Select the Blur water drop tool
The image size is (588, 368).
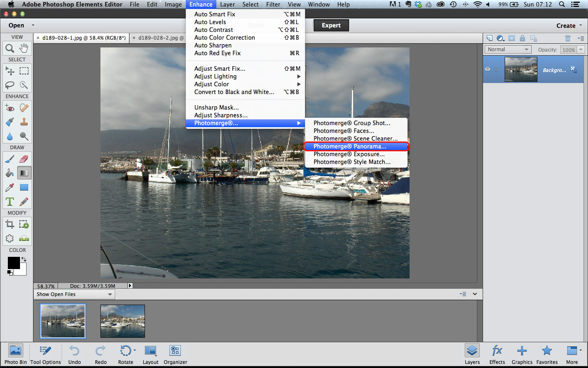pyautogui.click(x=10, y=136)
